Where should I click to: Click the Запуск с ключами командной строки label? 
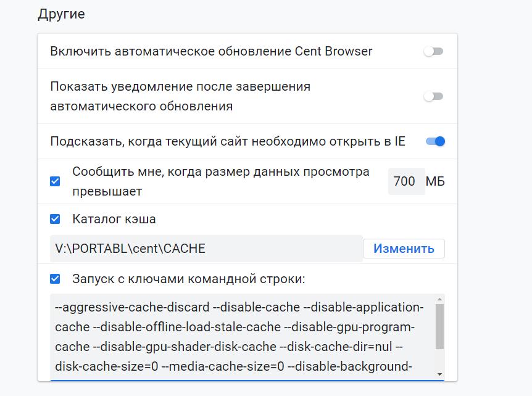(189, 279)
